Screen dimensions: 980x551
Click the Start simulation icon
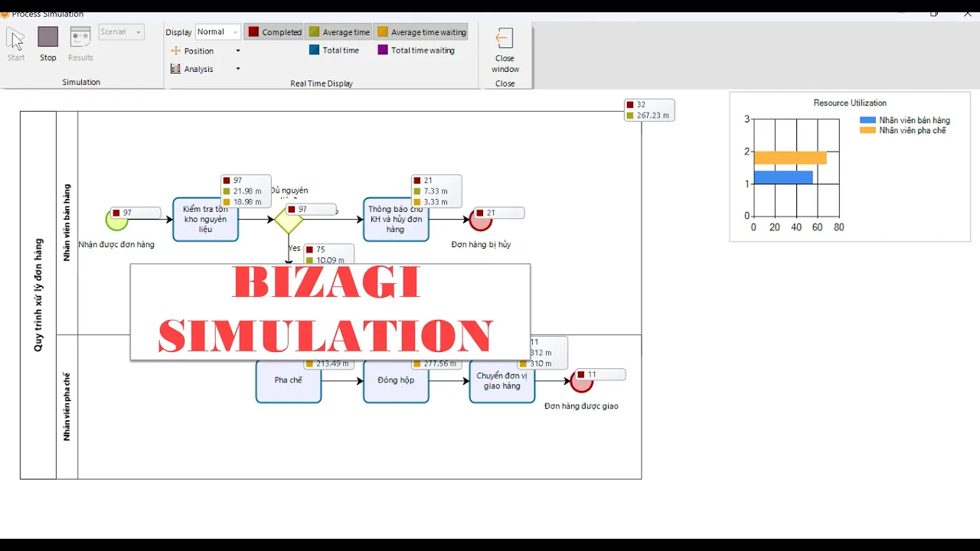(16, 37)
